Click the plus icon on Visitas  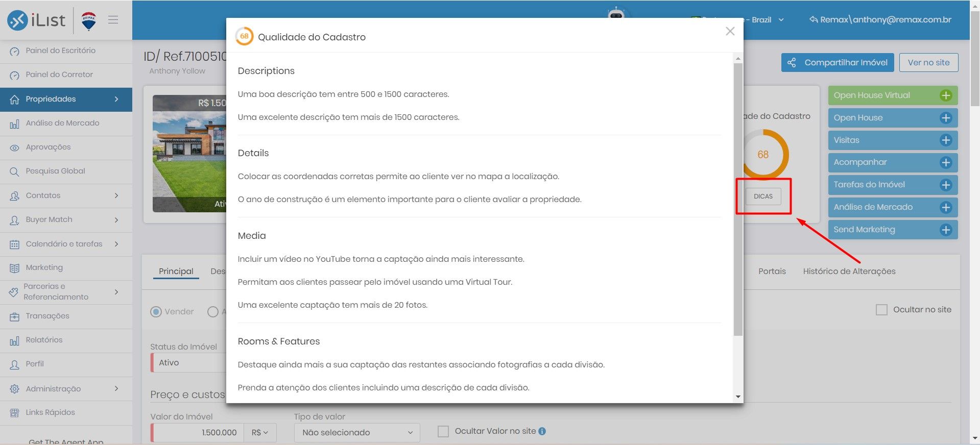point(946,140)
